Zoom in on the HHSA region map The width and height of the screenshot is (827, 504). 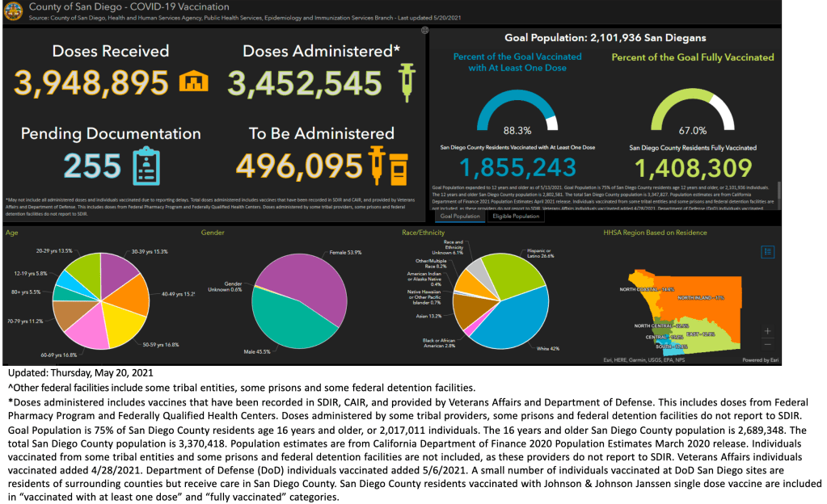[x=768, y=331]
